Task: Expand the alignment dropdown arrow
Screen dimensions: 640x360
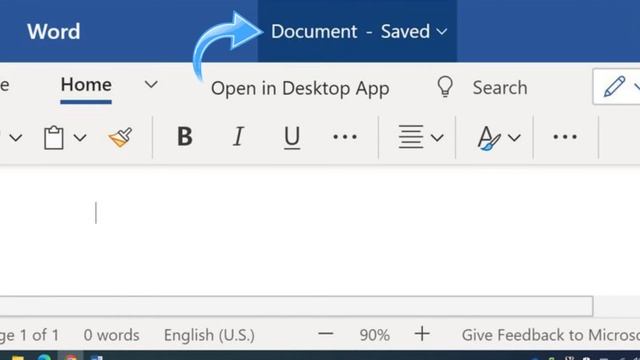Action: tap(437, 138)
